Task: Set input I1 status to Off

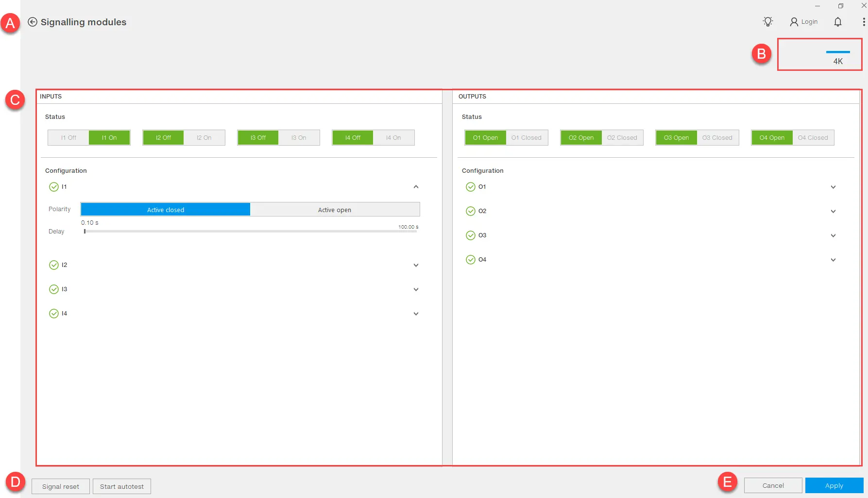Action: (x=68, y=138)
